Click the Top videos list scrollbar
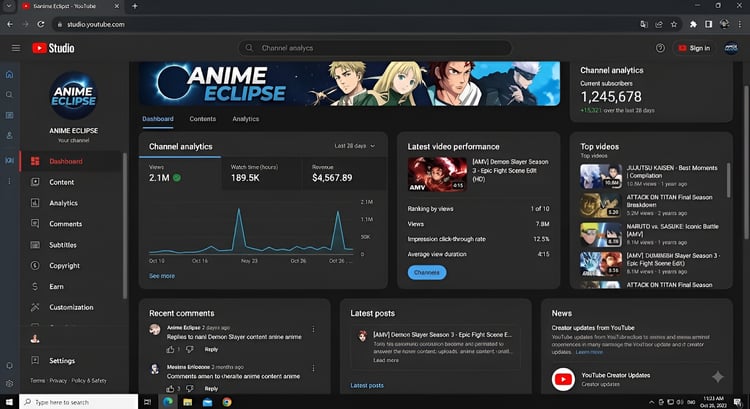The height and width of the screenshot is (409, 750). (x=728, y=180)
